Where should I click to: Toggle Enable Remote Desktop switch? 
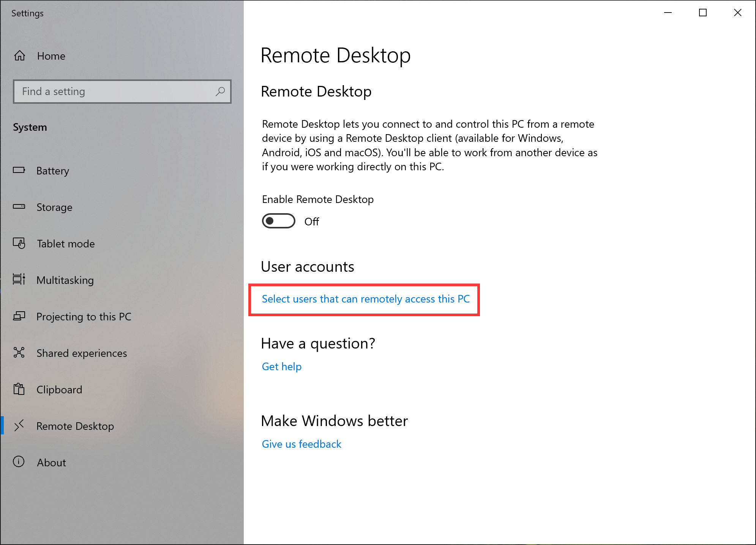278,221
